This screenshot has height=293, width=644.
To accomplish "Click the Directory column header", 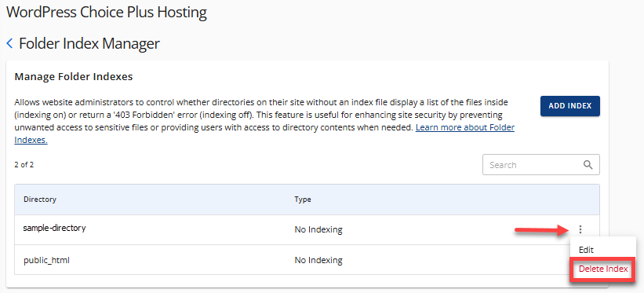I will pos(40,200).
